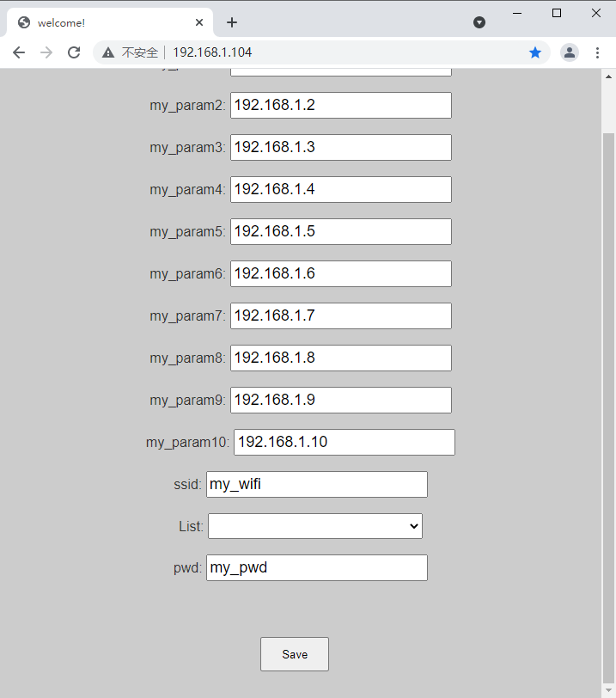The width and height of the screenshot is (616, 698).
Task: Open the user profile icon
Action: (570, 52)
